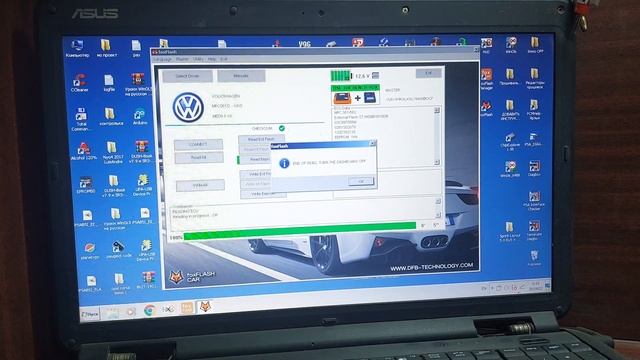Click the Volkswagen logo
The image size is (640, 360).
[x=188, y=107]
